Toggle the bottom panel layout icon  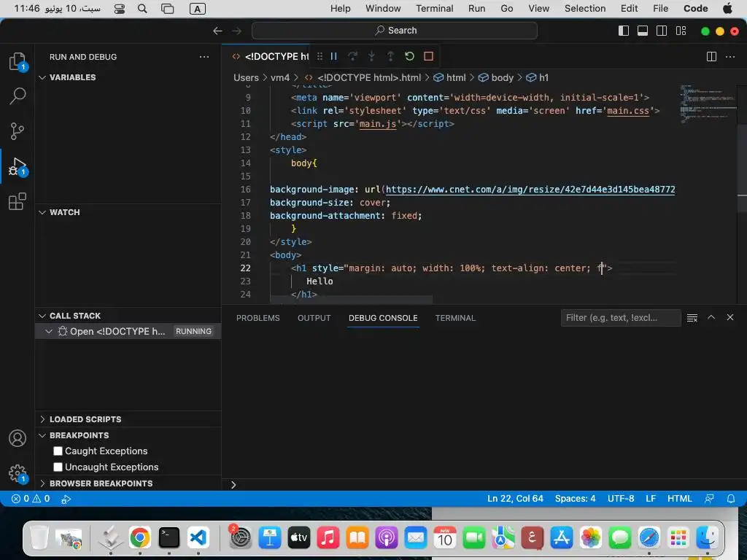tap(642, 31)
